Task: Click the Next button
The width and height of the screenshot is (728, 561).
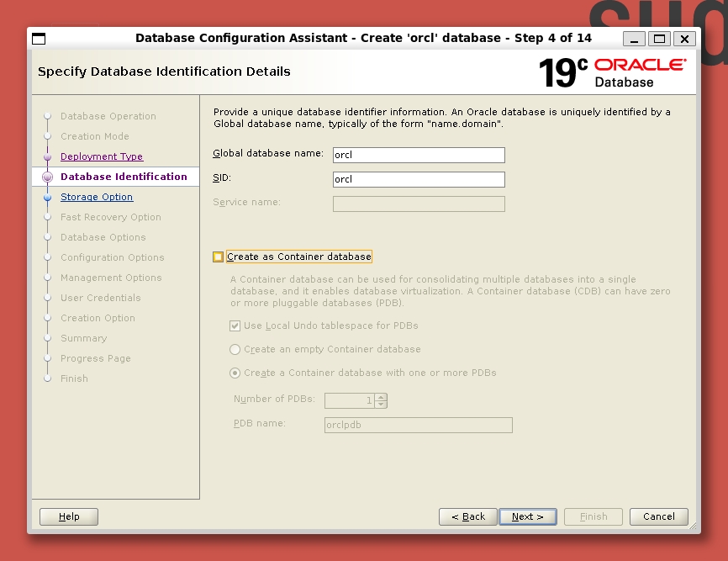Action: click(527, 516)
